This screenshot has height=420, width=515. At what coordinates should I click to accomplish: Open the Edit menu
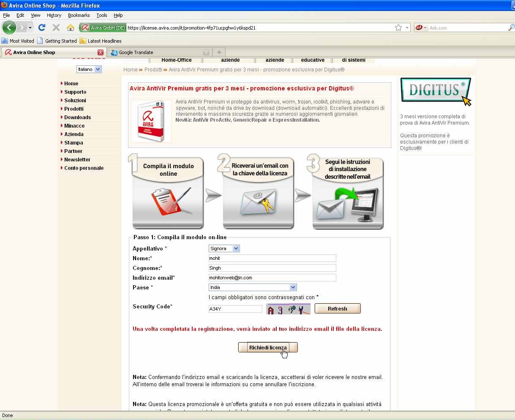20,15
